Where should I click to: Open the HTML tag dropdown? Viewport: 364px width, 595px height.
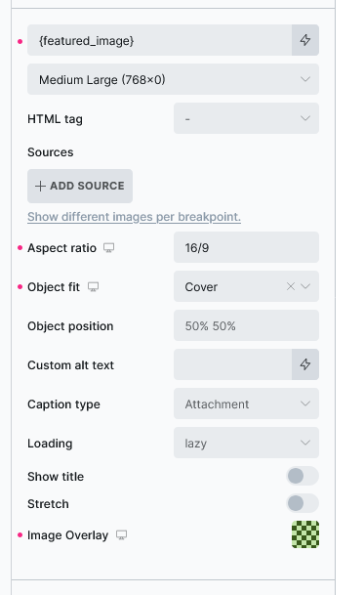pyautogui.click(x=247, y=118)
